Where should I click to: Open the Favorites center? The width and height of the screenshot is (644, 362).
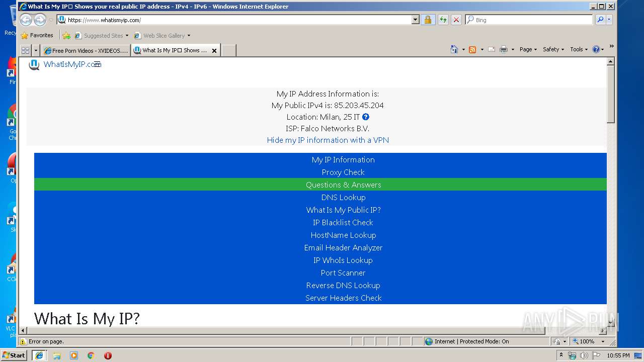pos(37,35)
